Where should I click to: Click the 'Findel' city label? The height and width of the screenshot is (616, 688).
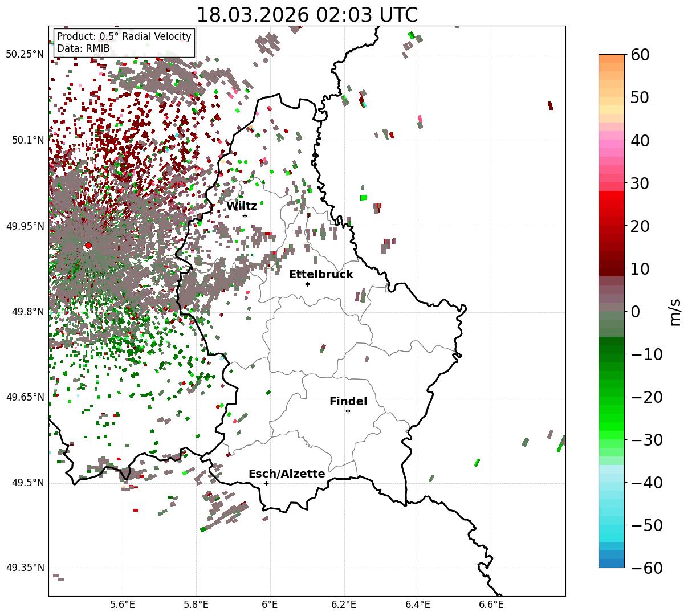(348, 401)
